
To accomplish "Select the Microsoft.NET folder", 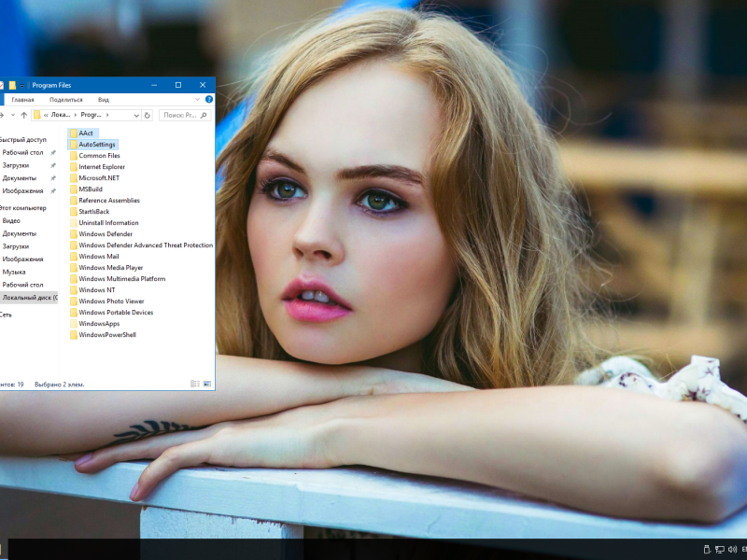I will 99,178.
